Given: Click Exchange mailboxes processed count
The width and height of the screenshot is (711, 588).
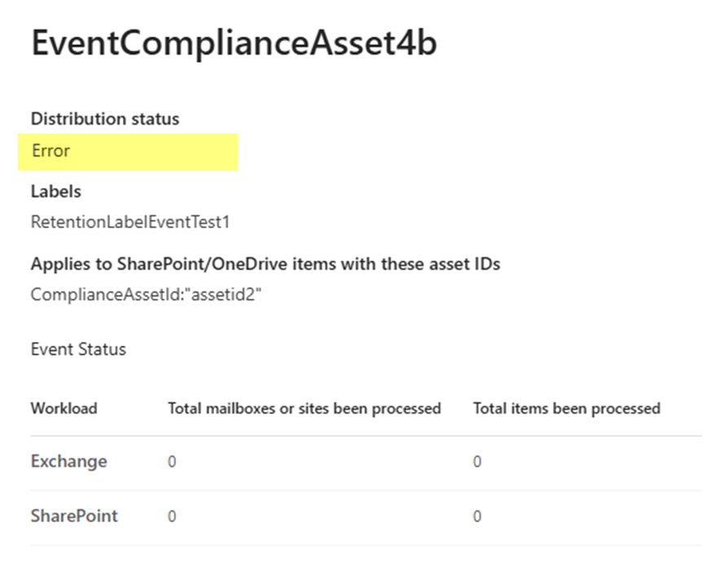Looking at the screenshot, I should [172, 462].
